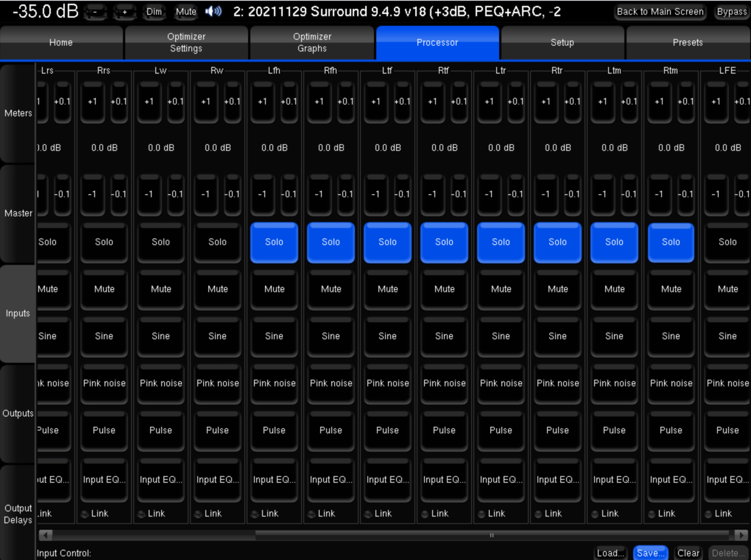Enable Pink noise on Ltr channel
The image size is (751, 560).
tap(500, 384)
